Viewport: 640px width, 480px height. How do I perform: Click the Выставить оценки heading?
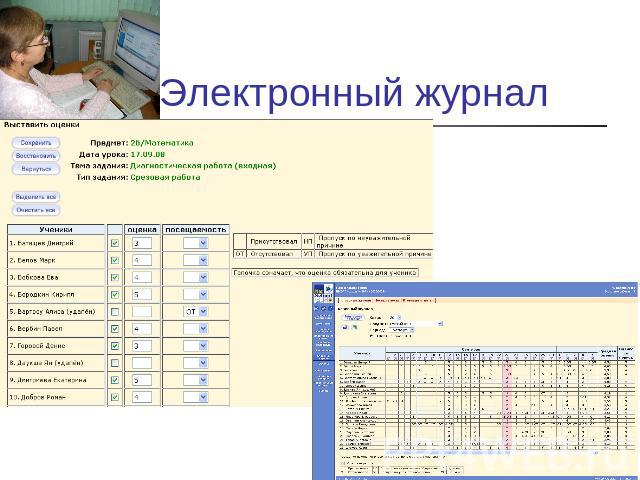click(42, 124)
